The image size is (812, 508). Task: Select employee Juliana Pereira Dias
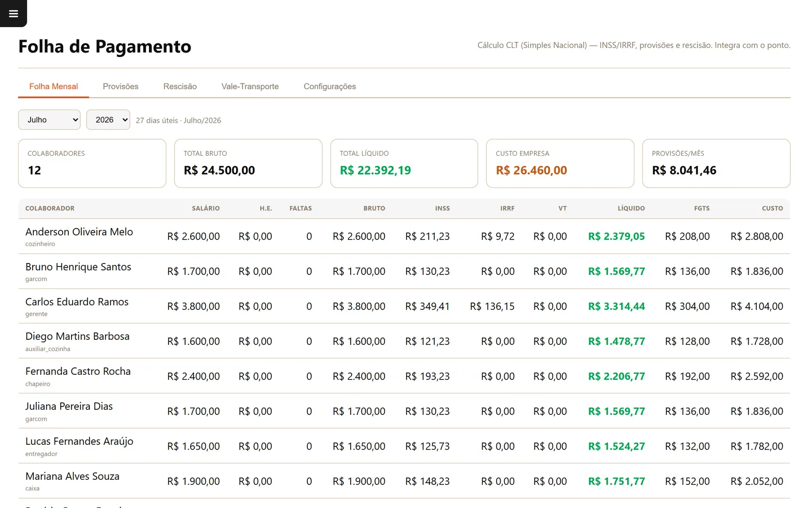[x=69, y=406]
